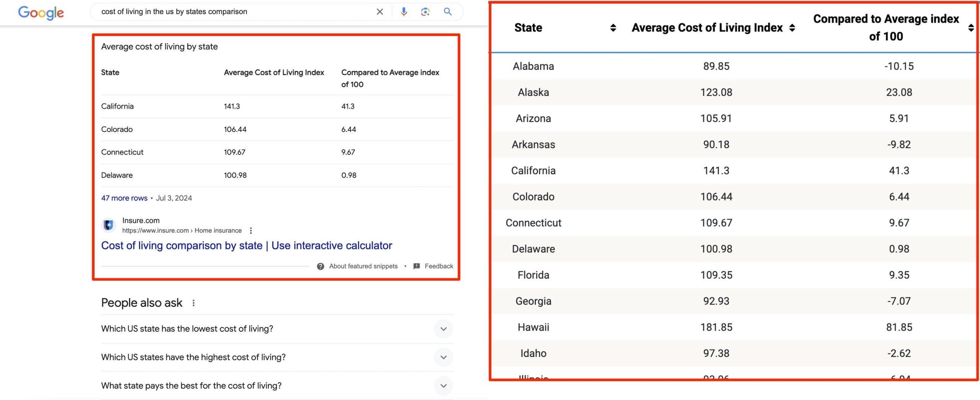Image resolution: width=980 pixels, height=400 pixels.
Task: Select Hawaii in the large table
Action: coord(533,327)
